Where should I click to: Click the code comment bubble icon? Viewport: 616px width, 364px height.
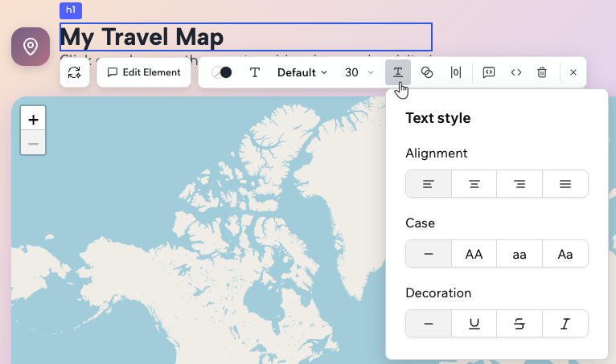(488, 72)
